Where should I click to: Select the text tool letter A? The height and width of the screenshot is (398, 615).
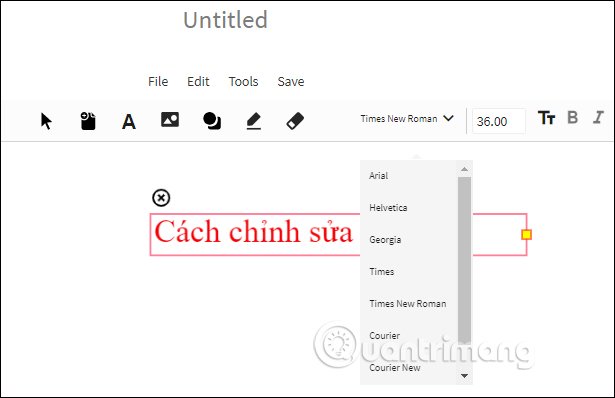[129, 122]
